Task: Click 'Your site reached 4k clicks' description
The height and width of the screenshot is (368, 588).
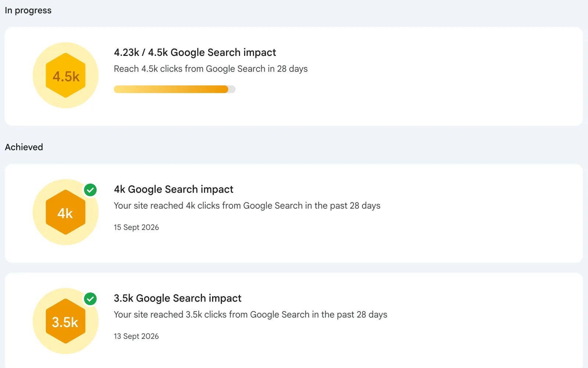Action: point(247,206)
